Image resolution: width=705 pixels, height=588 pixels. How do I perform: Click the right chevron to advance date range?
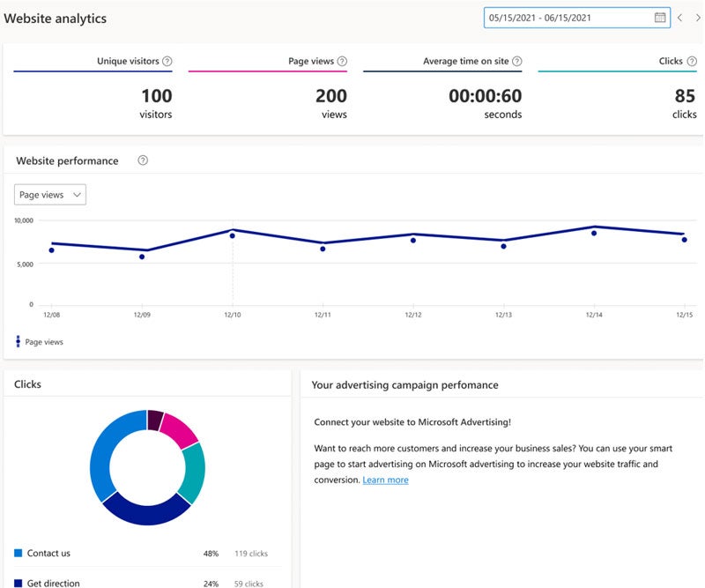[697, 18]
